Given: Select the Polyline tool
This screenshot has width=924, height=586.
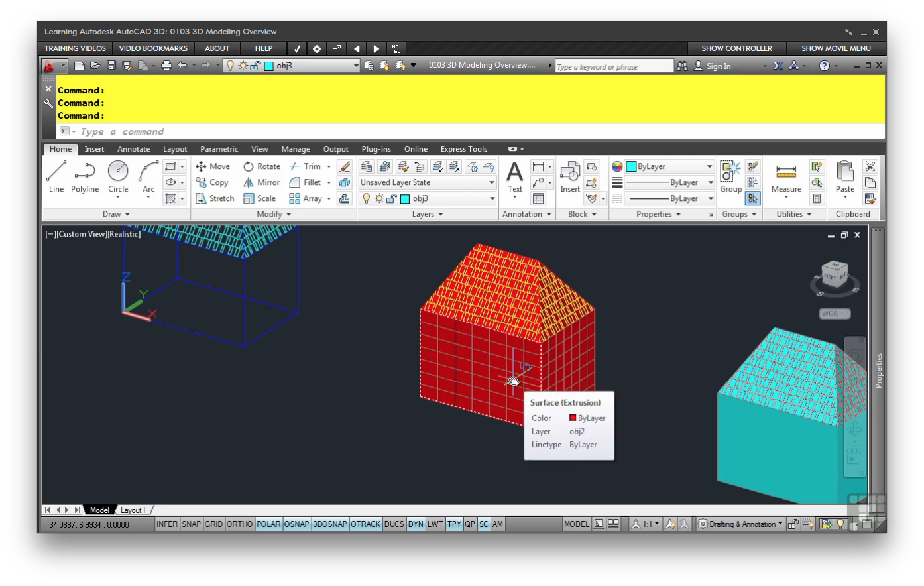Looking at the screenshot, I should click(x=85, y=177).
